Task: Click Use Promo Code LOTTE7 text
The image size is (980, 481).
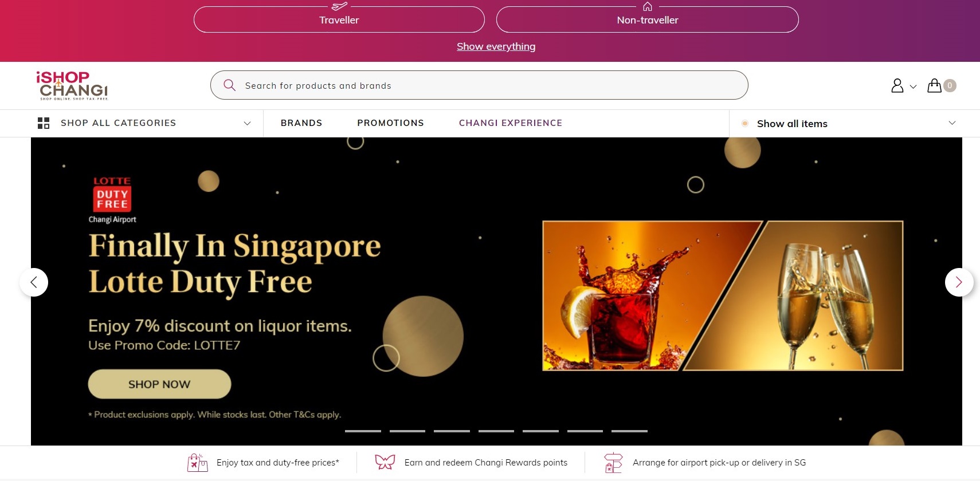Action: tap(164, 345)
